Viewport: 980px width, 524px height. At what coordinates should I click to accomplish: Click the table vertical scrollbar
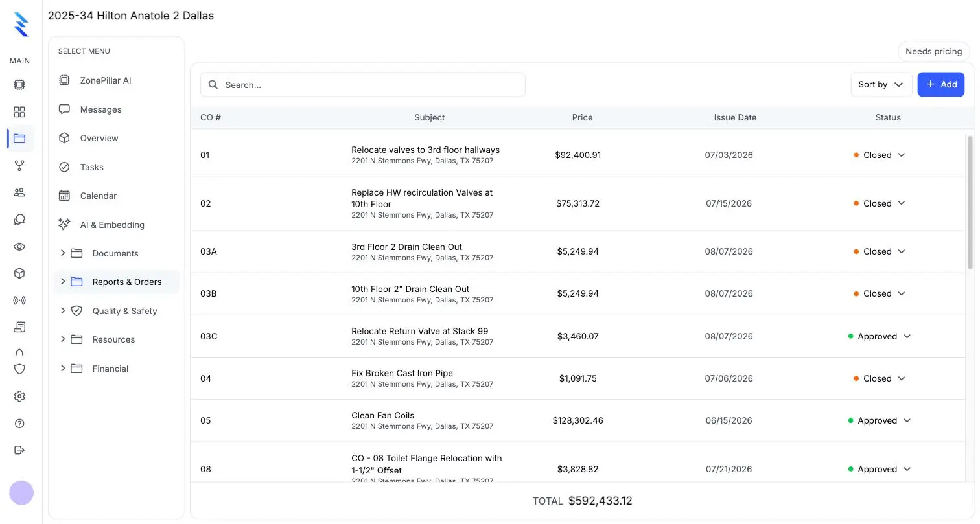coord(970,202)
